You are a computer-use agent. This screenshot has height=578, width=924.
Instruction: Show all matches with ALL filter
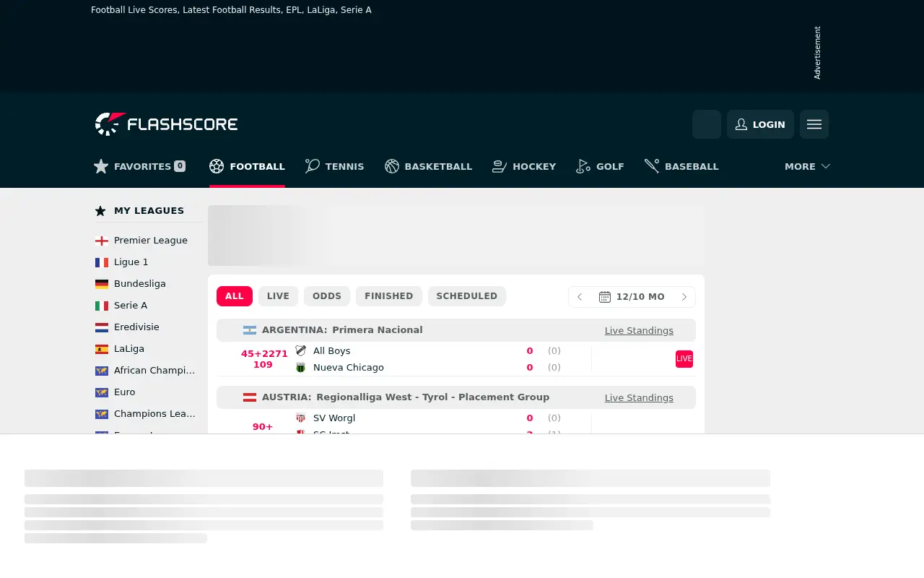[x=235, y=296]
